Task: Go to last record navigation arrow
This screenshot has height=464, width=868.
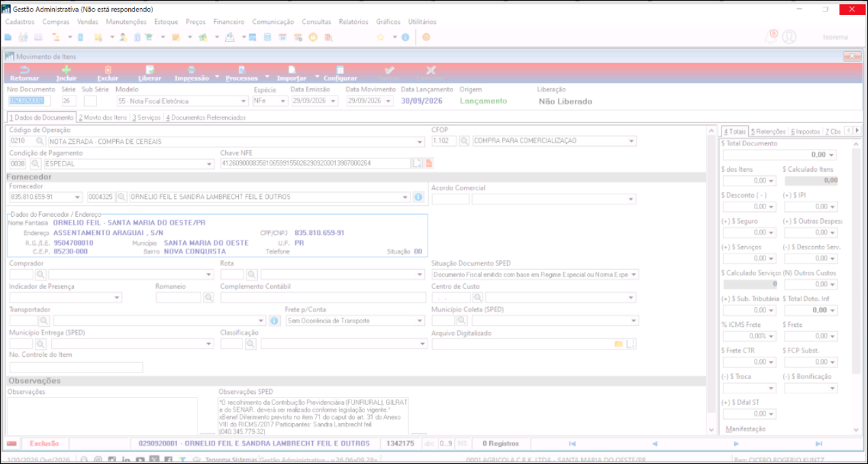Action: pyautogui.click(x=818, y=444)
